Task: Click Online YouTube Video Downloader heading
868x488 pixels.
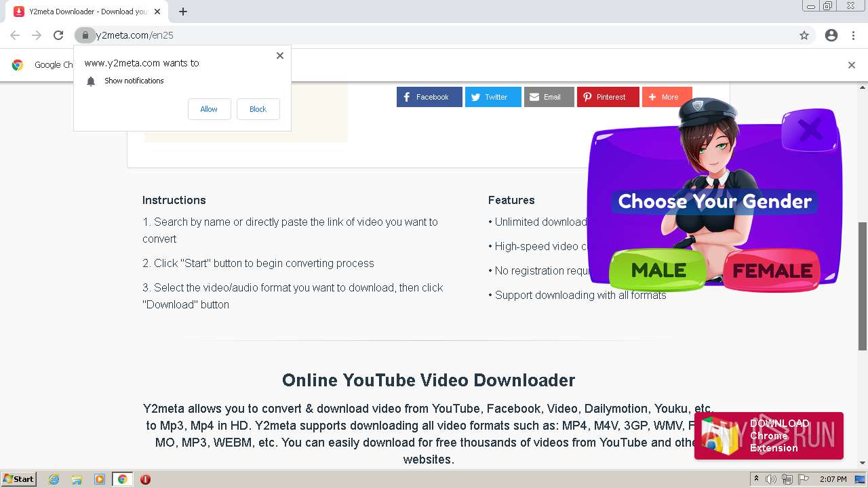Action: point(429,380)
